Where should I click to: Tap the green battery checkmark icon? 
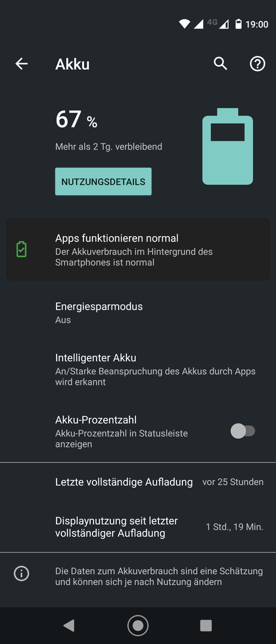[x=21, y=249]
